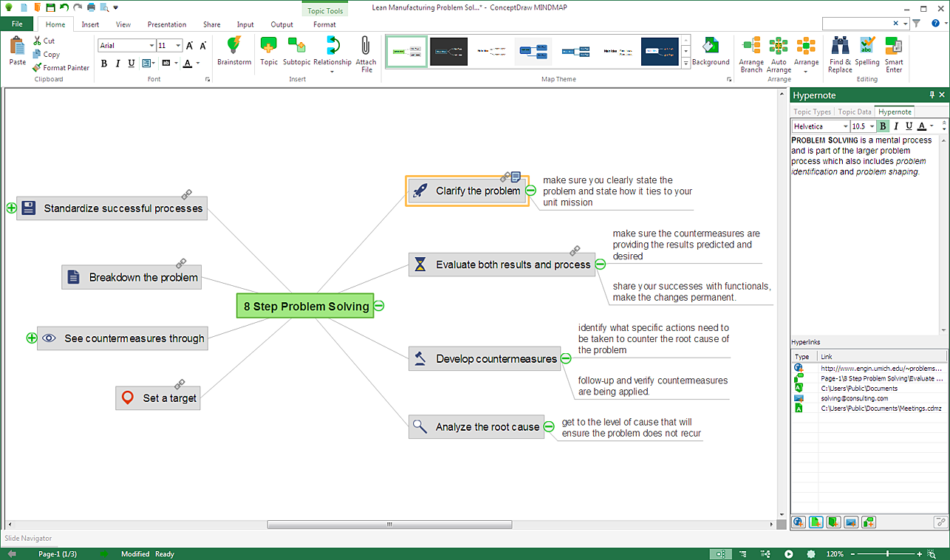Click the Format Painter button
This screenshot has height=560, width=950.
tap(61, 68)
